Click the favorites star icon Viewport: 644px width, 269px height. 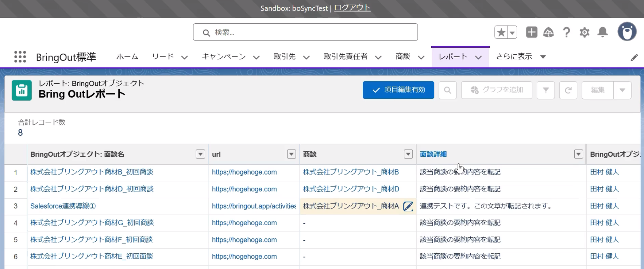click(x=501, y=32)
